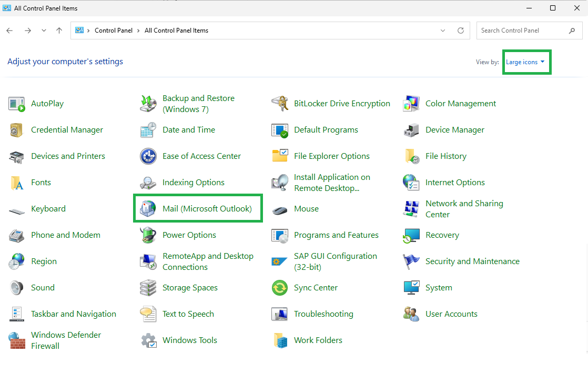Open the AutoPlay icon

(x=16, y=104)
